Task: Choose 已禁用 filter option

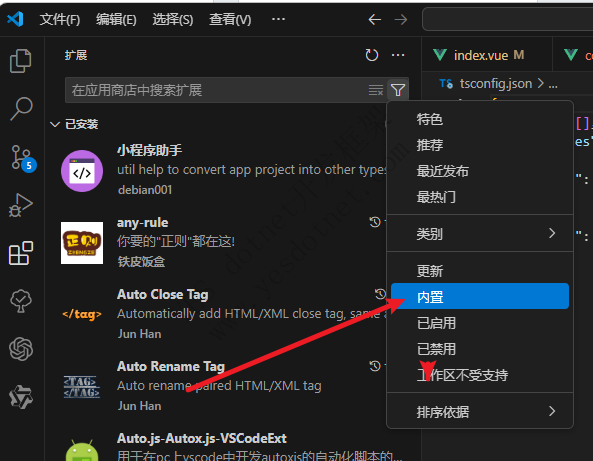Action: (480, 349)
